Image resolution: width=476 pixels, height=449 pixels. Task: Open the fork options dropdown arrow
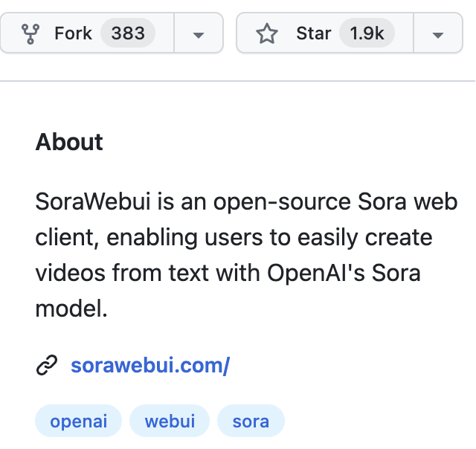coord(199,35)
